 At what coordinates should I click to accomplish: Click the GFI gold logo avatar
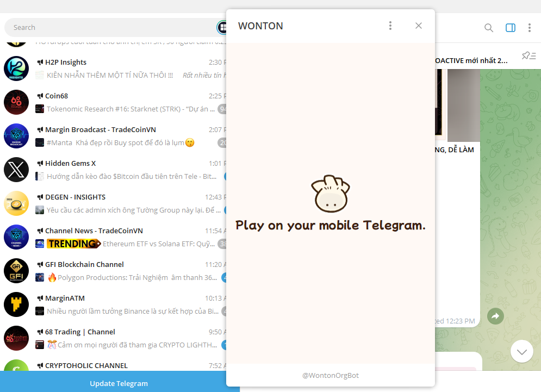[16, 271]
